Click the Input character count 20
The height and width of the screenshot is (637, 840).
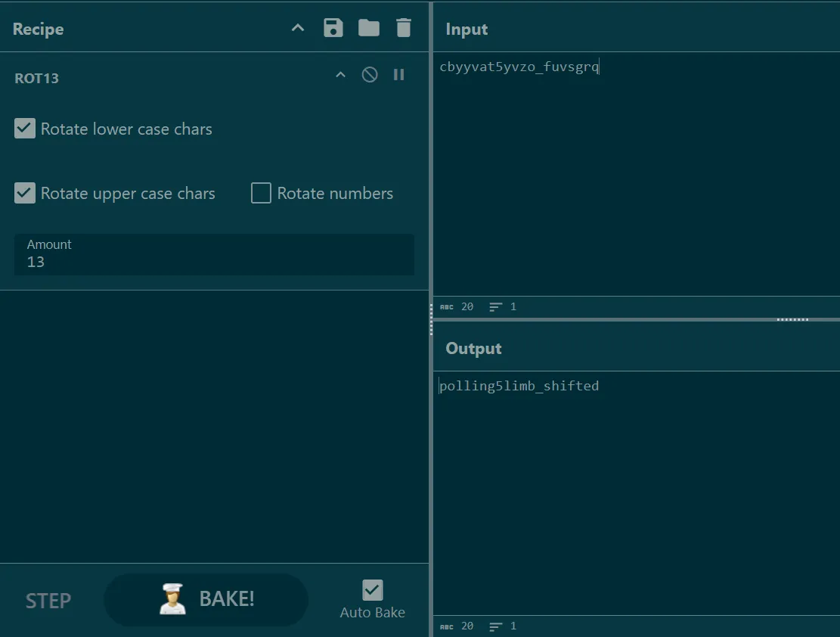click(467, 306)
